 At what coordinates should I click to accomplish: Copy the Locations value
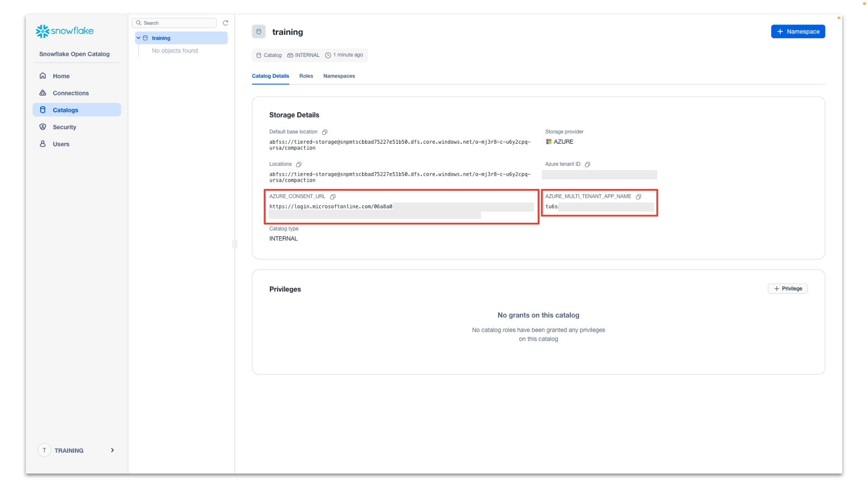299,164
